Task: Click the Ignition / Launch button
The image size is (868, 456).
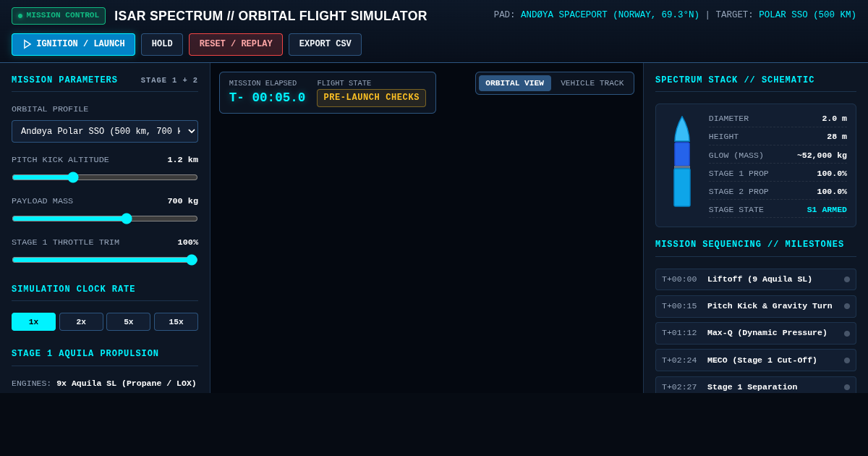Action: 73,44
